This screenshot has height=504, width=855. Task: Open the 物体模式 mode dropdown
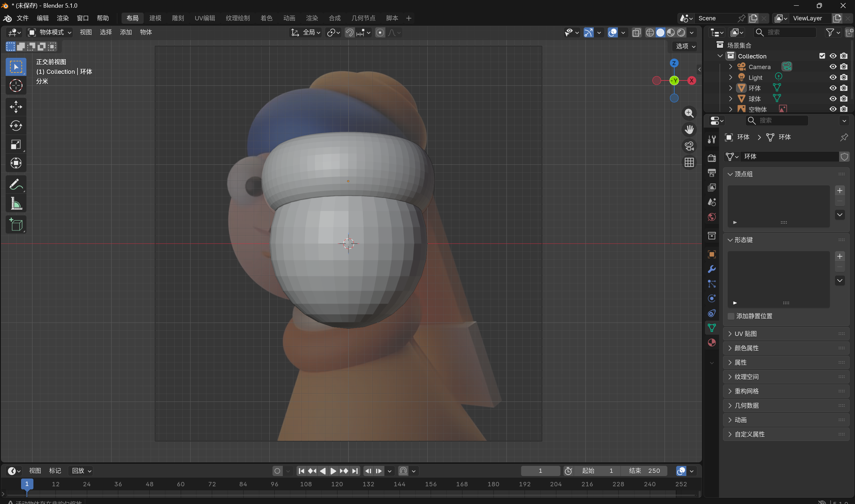click(x=49, y=32)
